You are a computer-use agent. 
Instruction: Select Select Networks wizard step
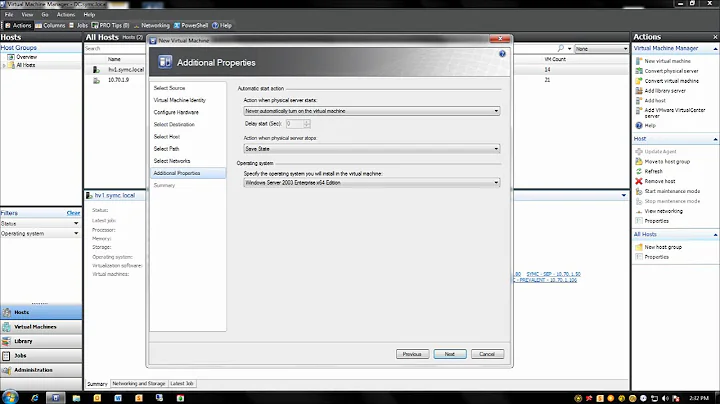(x=172, y=161)
